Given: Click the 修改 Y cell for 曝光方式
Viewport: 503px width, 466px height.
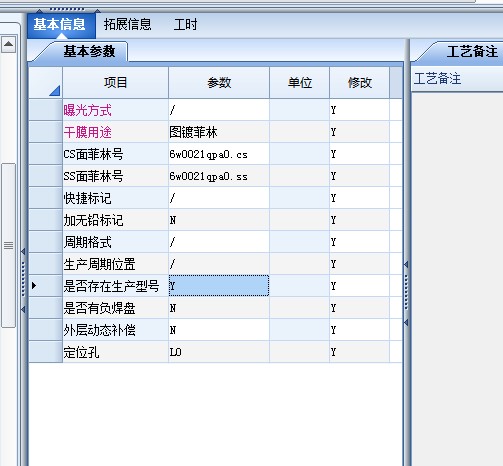Looking at the screenshot, I should [x=359, y=110].
